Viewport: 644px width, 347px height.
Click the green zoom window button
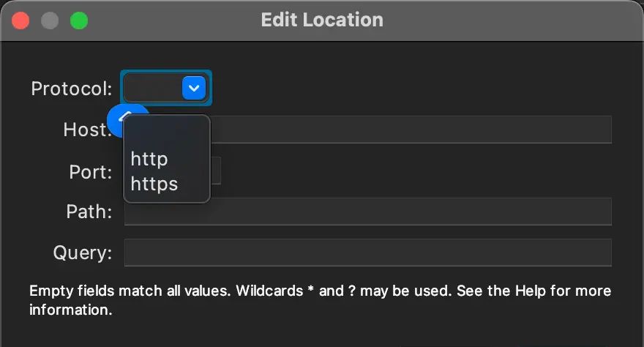click(x=79, y=20)
